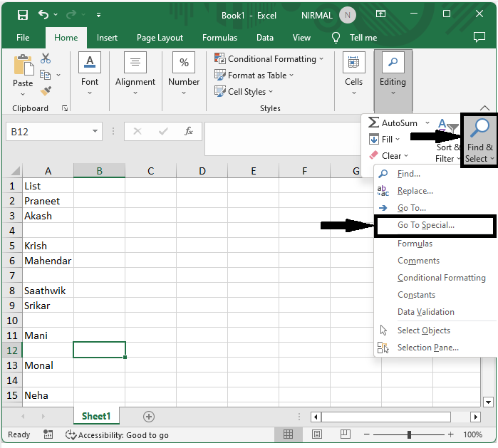Screen dimensions: 498x448
Task: Click the Undo arrow icon
Action: click(x=45, y=14)
